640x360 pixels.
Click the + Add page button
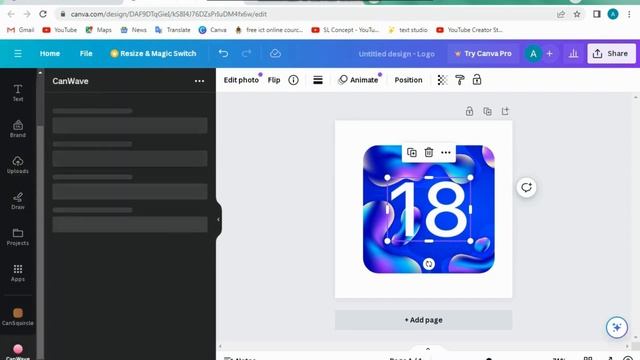pos(423,320)
